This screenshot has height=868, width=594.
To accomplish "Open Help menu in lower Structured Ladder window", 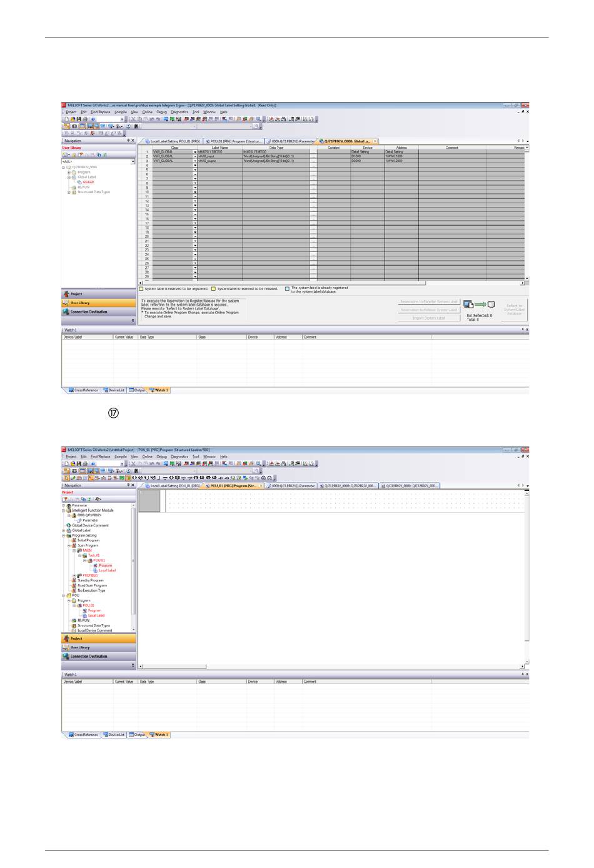I will [224, 457].
